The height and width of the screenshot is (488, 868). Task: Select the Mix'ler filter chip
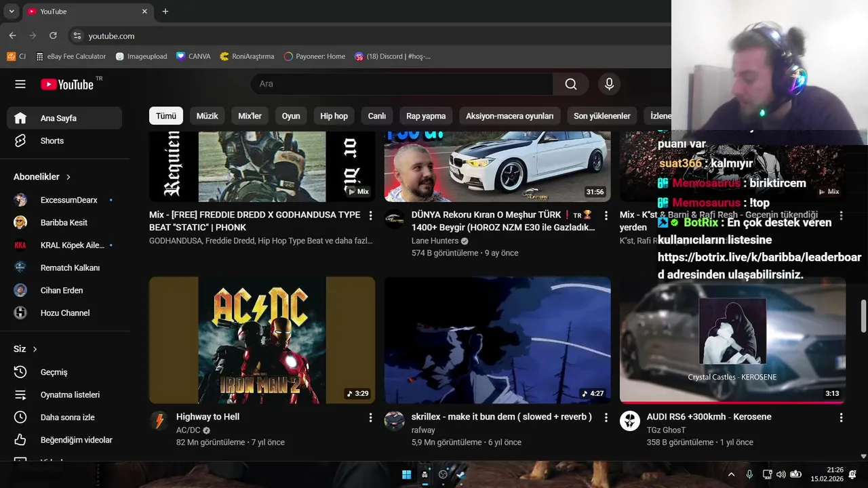coord(250,116)
